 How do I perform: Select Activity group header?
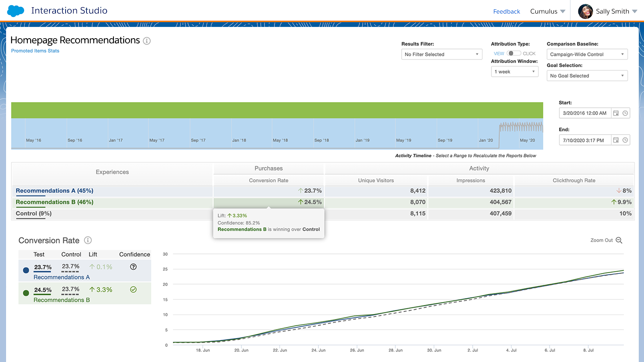pyautogui.click(x=479, y=168)
